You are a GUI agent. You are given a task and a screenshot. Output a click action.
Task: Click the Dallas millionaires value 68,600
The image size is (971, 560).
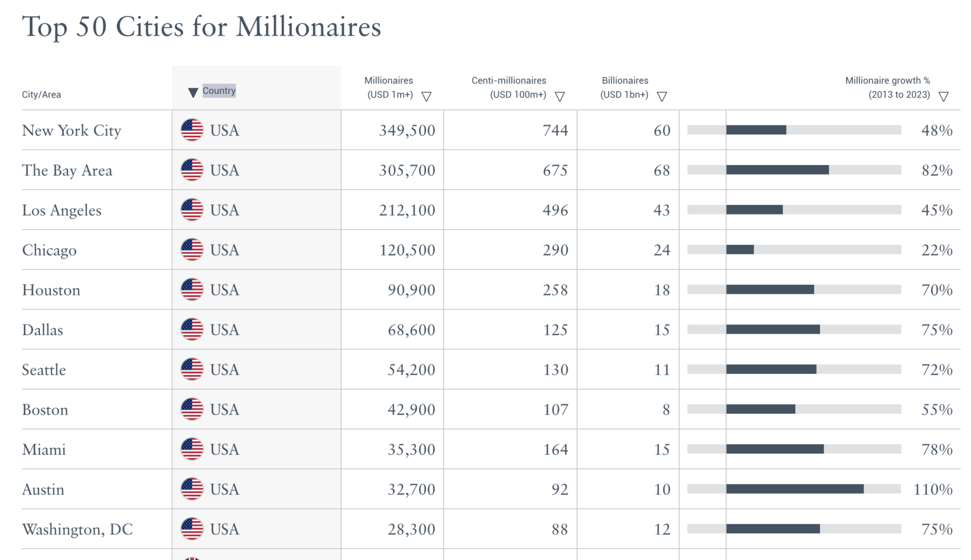point(411,330)
